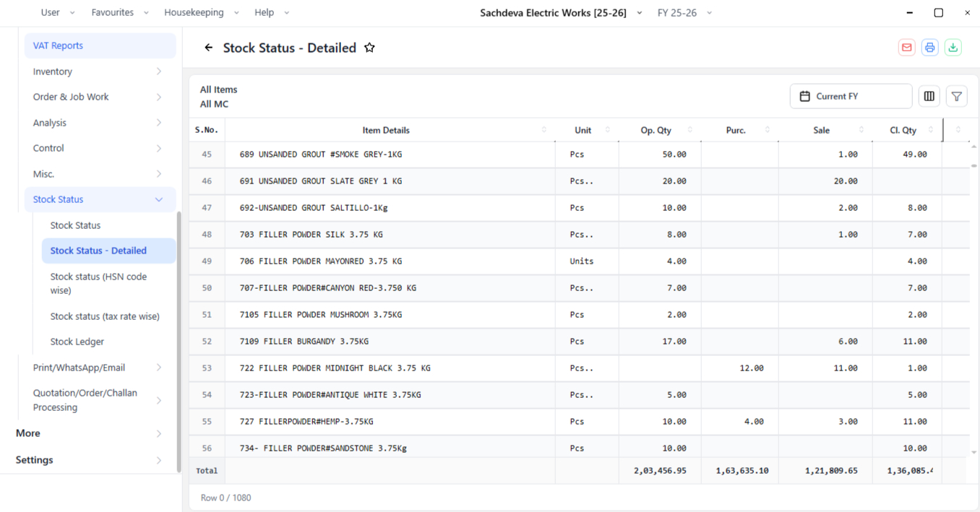Select VAT Reports in sidebar
Screen dimensions: 980x512
(x=100, y=45)
